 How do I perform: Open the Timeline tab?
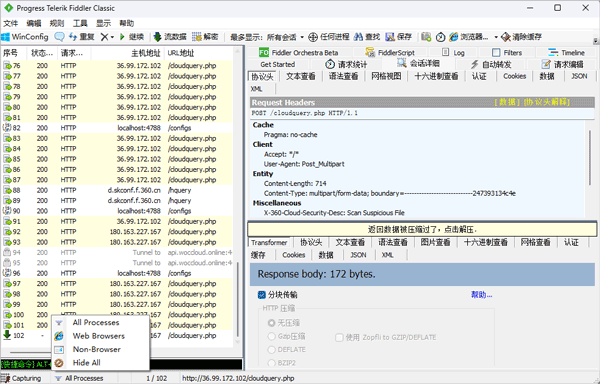pyautogui.click(x=567, y=53)
